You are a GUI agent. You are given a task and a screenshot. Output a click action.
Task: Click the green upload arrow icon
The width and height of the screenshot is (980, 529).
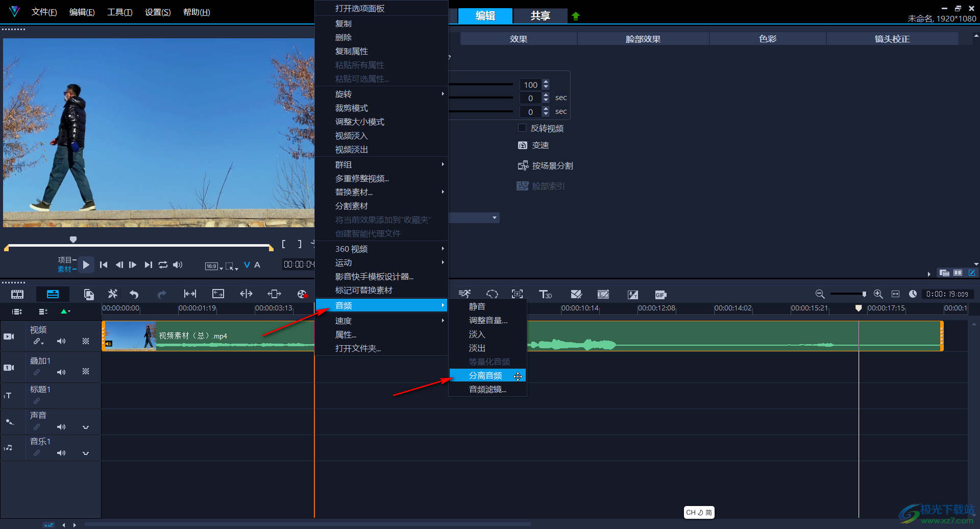click(x=576, y=16)
